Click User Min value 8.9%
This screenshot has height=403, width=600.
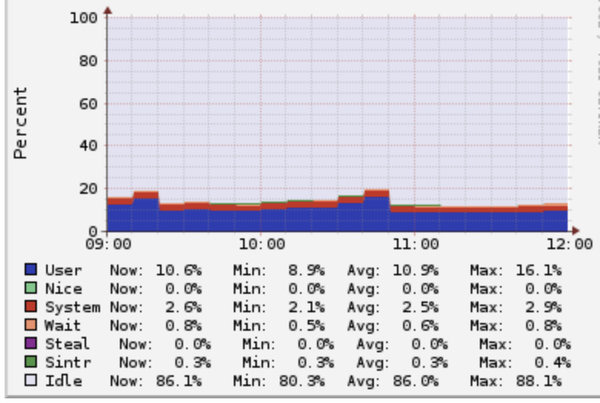[307, 270]
